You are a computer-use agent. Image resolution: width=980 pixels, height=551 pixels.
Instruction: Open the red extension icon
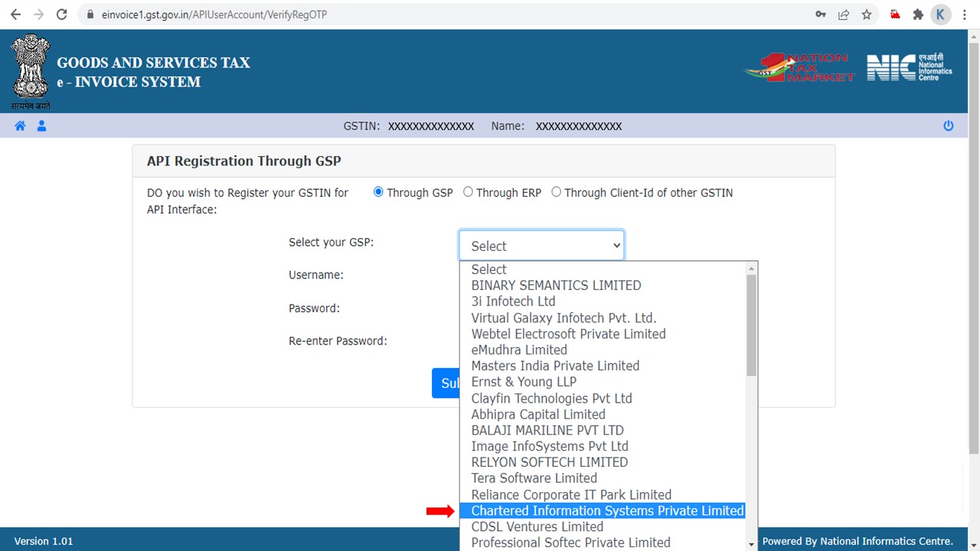[x=895, y=15]
